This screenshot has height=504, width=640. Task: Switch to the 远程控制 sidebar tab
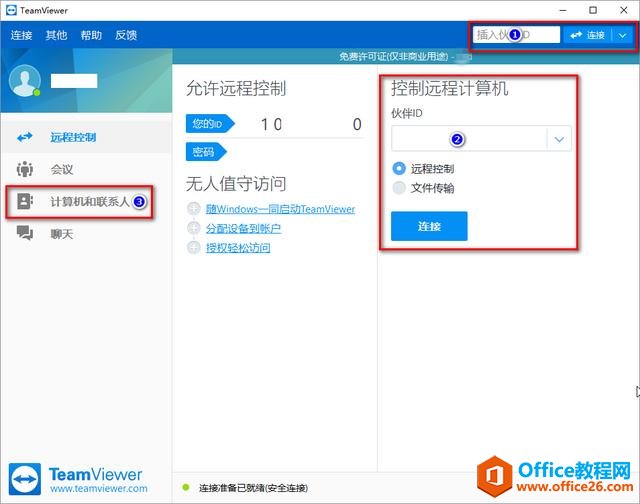87,137
